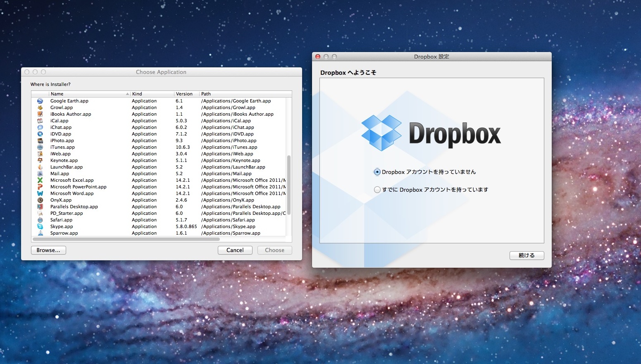Click the PD_Starter app icon
Screen dimensions: 641x364
[x=40, y=213]
